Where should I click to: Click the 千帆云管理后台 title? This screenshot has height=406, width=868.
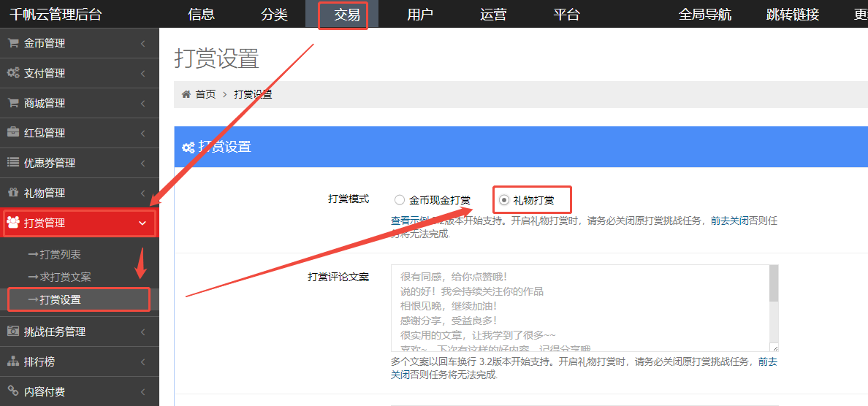[x=56, y=15]
